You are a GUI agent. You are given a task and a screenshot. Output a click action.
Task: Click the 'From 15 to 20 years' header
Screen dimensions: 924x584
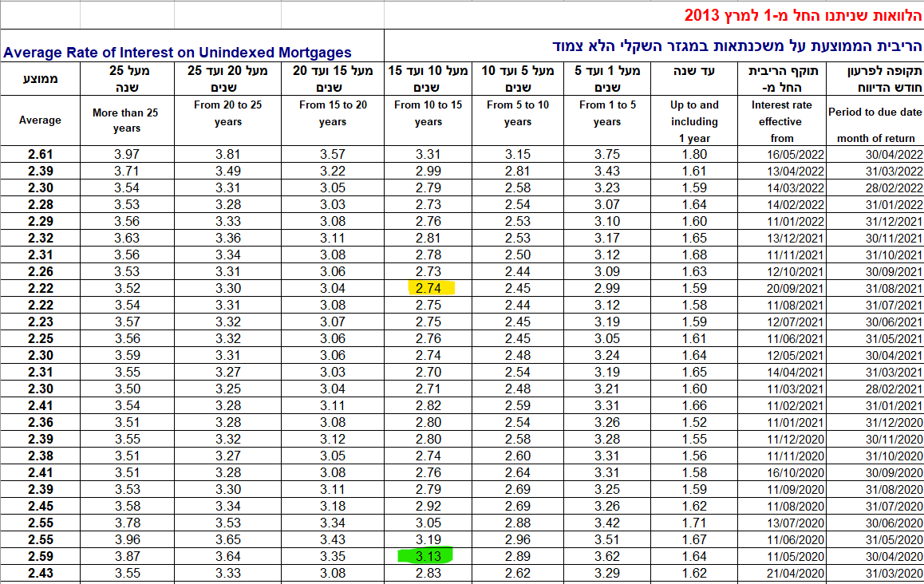click(x=333, y=113)
